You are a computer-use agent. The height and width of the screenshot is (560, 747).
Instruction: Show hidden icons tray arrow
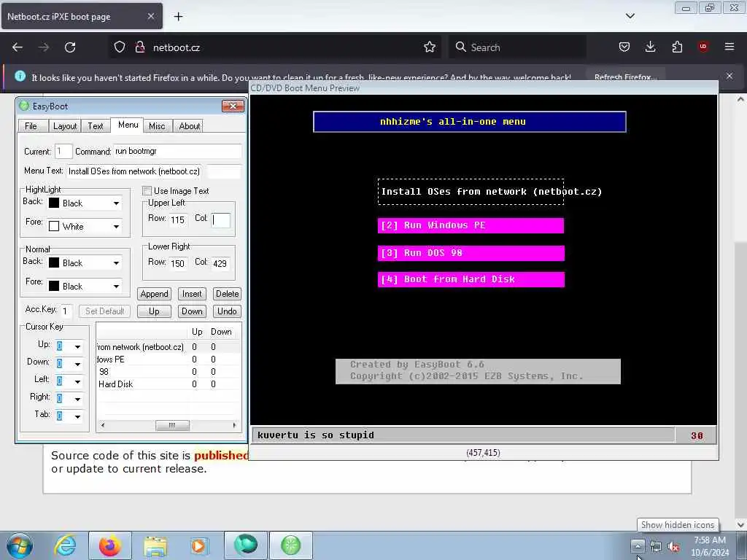click(x=637, y=545)
